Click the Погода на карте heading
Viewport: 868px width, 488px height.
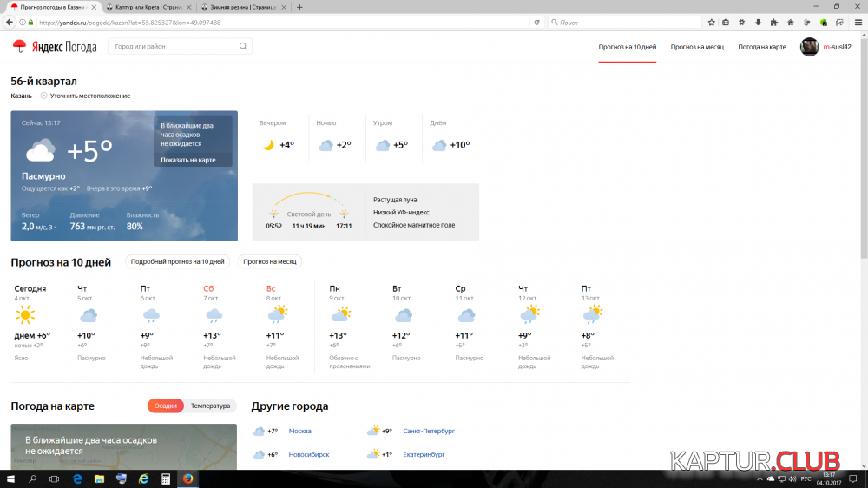click(x=53, y=406)
